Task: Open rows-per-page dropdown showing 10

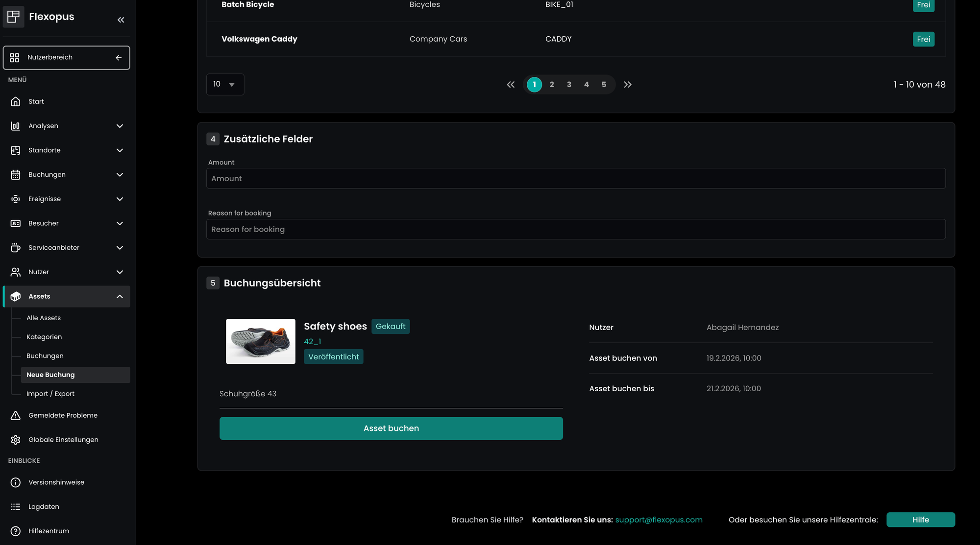Action: 225,84
